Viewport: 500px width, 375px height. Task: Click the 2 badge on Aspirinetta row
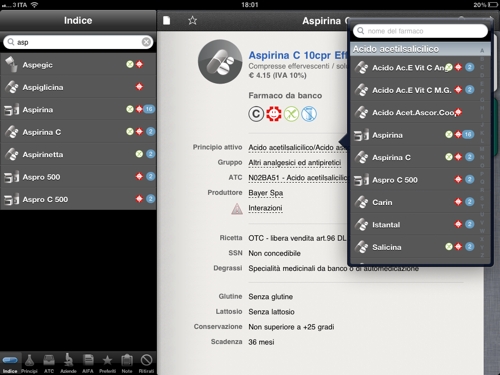pyautogui.click(x=150, y=154)
